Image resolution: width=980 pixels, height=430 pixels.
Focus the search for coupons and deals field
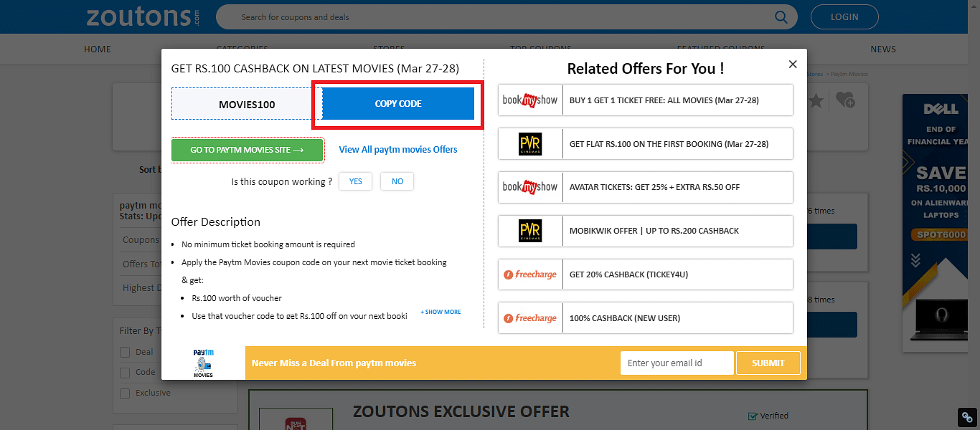pyautogui.click(x=507, y=16)
